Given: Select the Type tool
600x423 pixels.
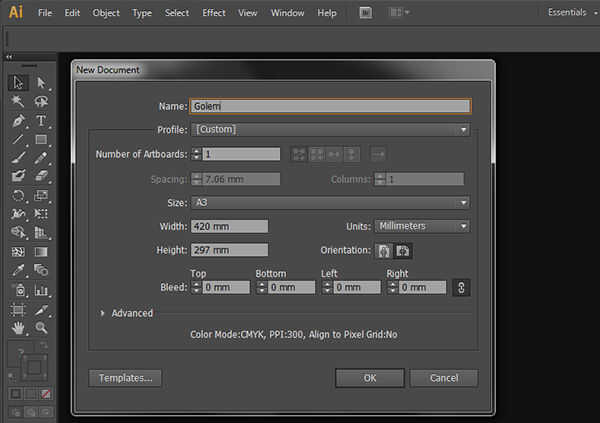Looking at the screenshot, I should point(41,121).
